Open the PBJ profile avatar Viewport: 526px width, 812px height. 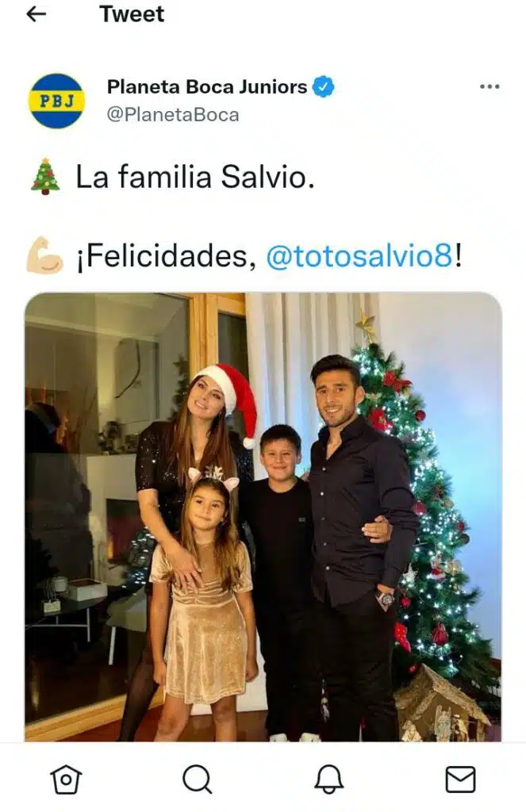(56, 101)
